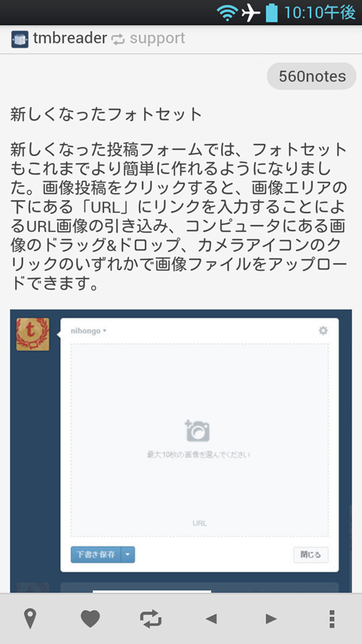Tap the tmbreader avatar icon
The height and width of the screenshot is (644, 362).
[x=20, y=39]
